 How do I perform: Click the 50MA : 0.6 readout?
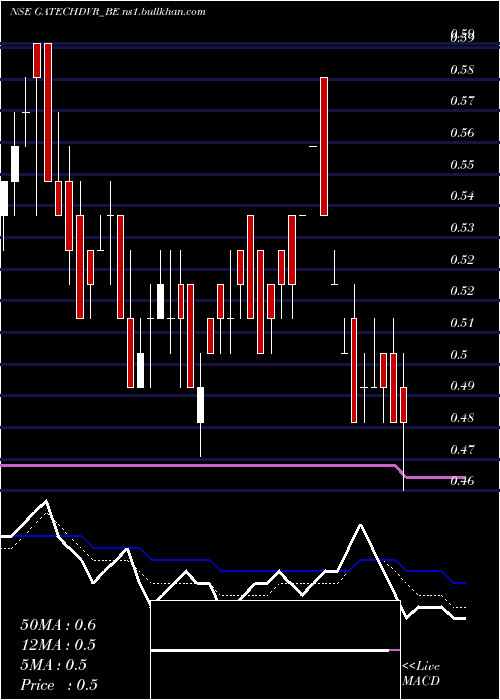point(58,625)
